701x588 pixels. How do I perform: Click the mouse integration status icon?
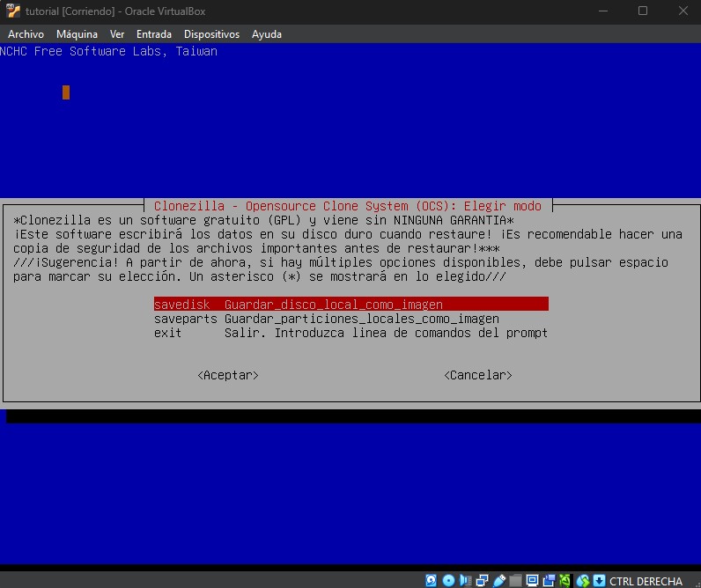point(582,580)
